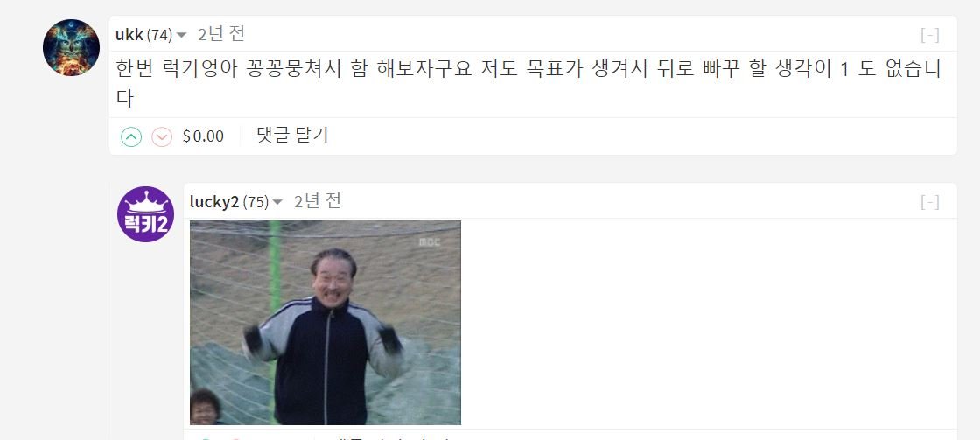
Task: Open lucky2's purple crown avatar
Action: coord(145,214)
